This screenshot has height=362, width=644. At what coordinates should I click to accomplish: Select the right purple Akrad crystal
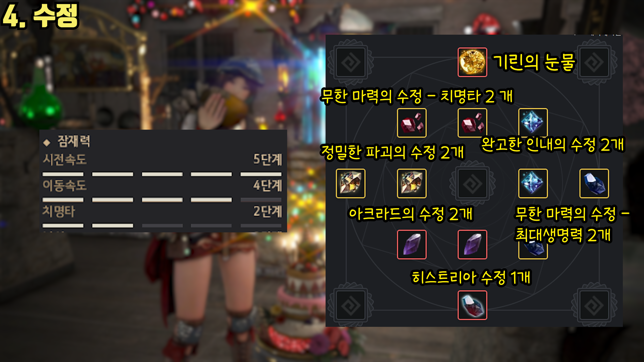472,244
